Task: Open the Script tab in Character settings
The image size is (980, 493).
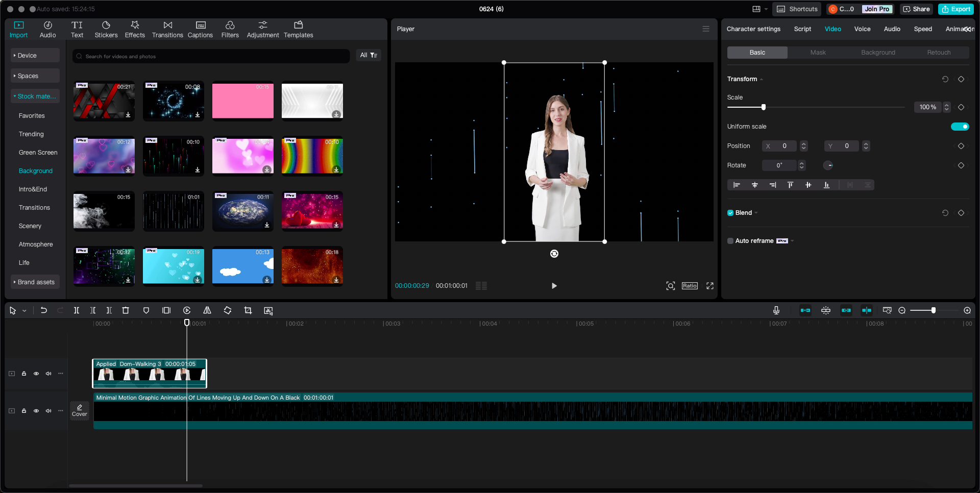Action: point(802,29)
